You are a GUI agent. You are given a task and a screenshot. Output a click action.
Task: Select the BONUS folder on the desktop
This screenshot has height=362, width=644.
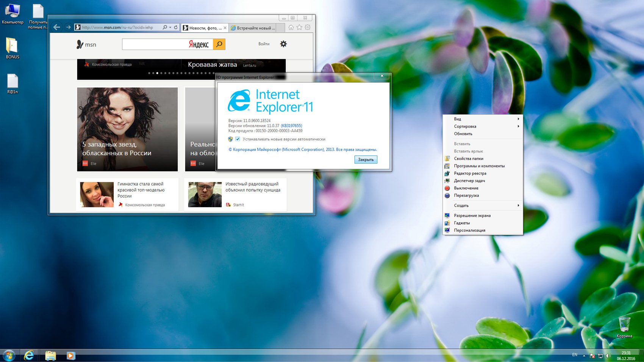[12, 48]
